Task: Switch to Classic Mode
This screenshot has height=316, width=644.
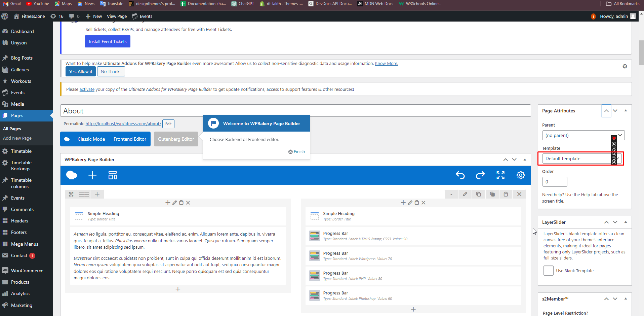Action: tap(91, 139)
